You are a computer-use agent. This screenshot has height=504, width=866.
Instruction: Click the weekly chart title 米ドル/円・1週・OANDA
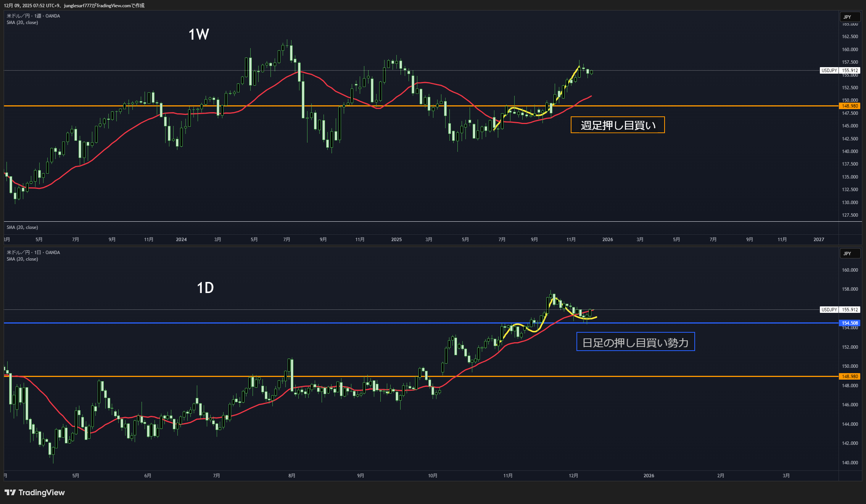pos(33,16)
